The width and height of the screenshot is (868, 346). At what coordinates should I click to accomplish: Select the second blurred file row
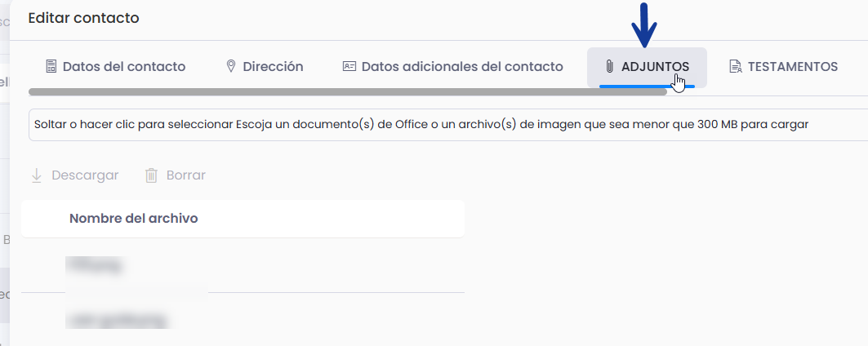point(243,319)
